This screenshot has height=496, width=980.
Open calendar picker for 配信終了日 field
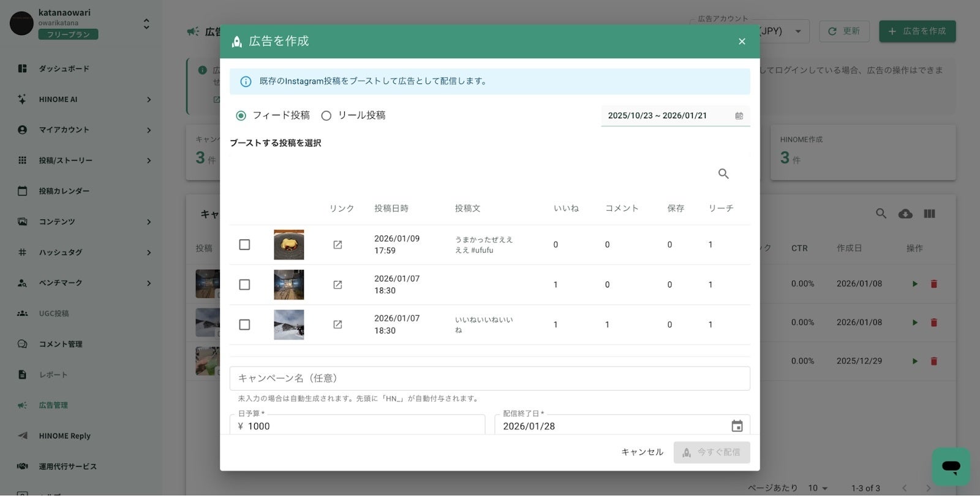[737, 426]
